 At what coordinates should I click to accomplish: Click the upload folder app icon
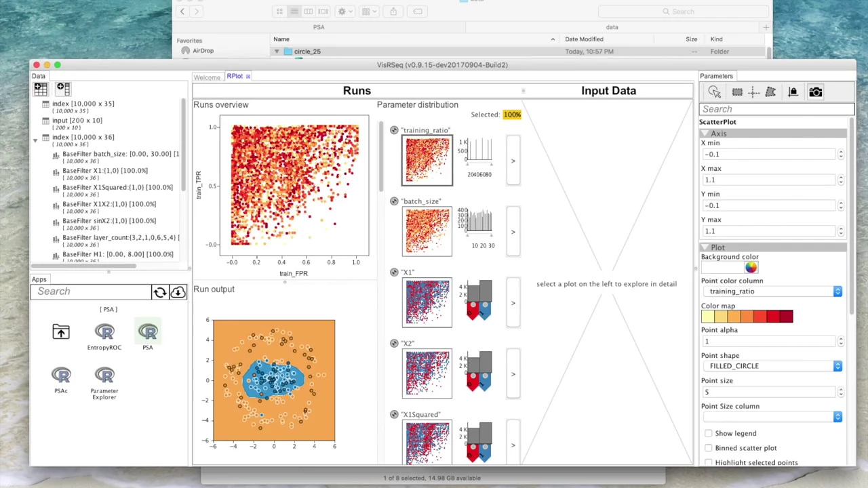[x=61, y=331]
